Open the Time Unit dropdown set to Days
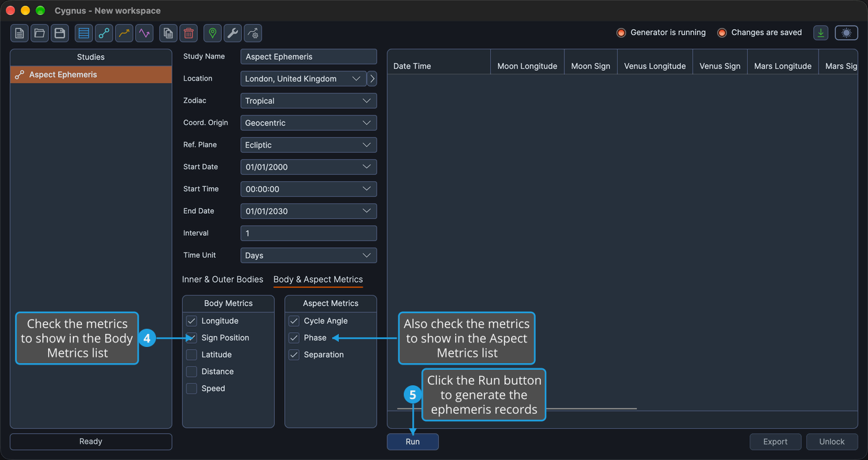The image size is (868, 460). 308,255
